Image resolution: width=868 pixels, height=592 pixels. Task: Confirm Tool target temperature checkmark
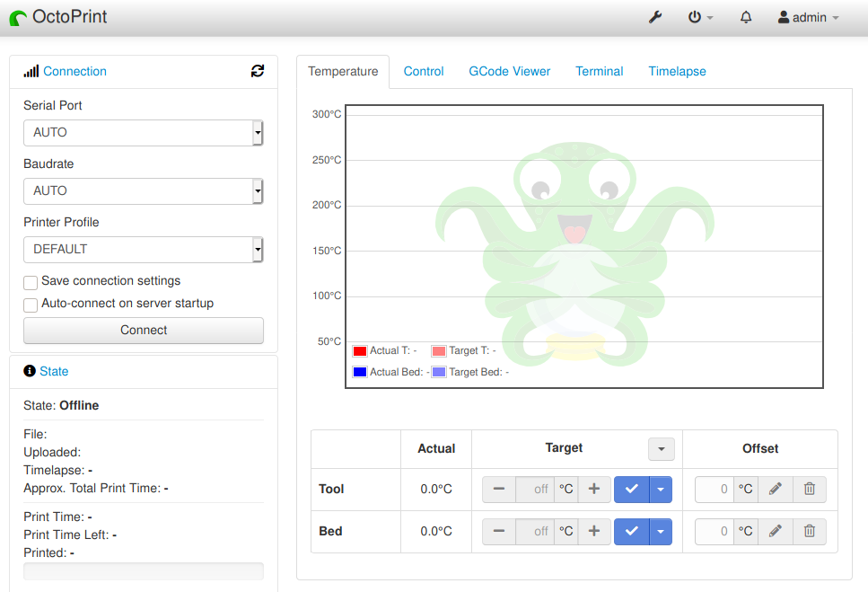click(632, 489)
